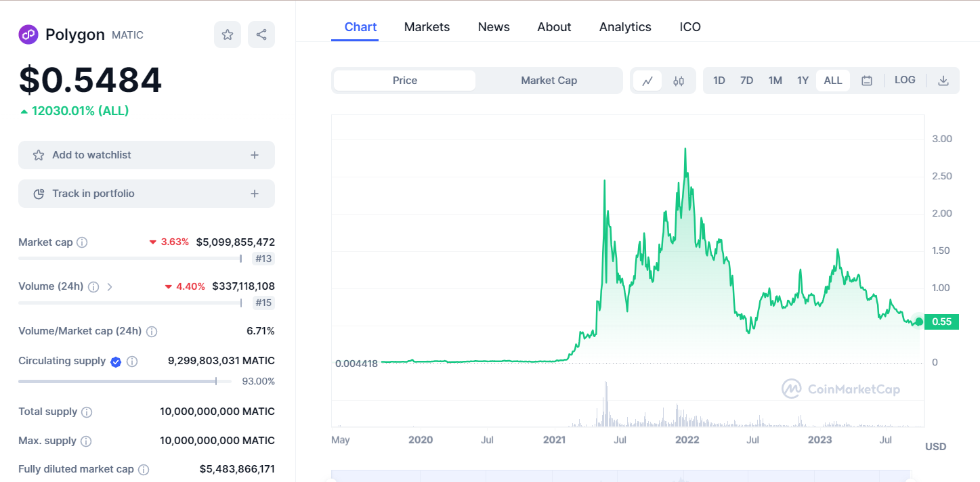Click Max. supply info icon
980x482 pixels.
(86, 441)
